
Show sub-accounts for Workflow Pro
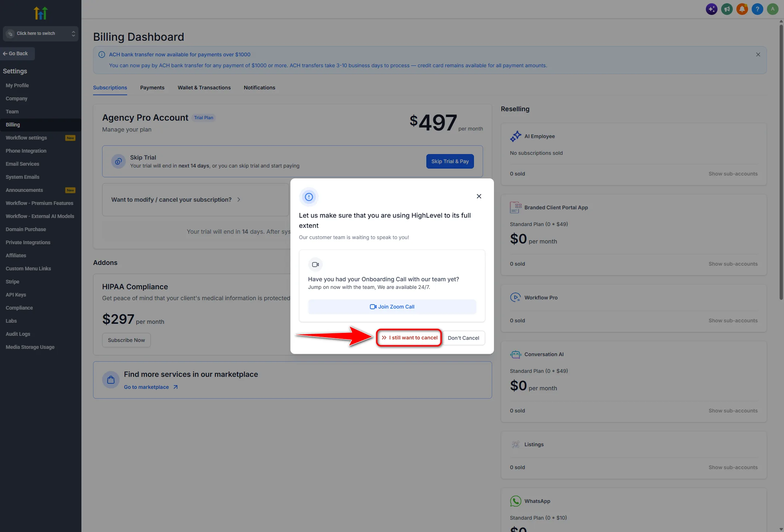pyautogui.click(x=733, y=321)
